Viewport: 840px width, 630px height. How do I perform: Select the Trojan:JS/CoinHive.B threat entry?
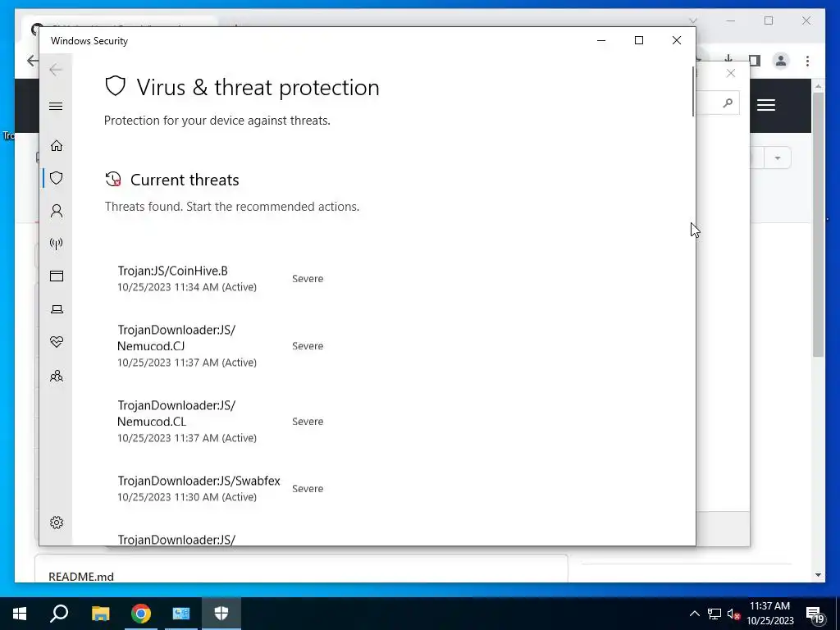pyautogui.click(x=220, y=279)
